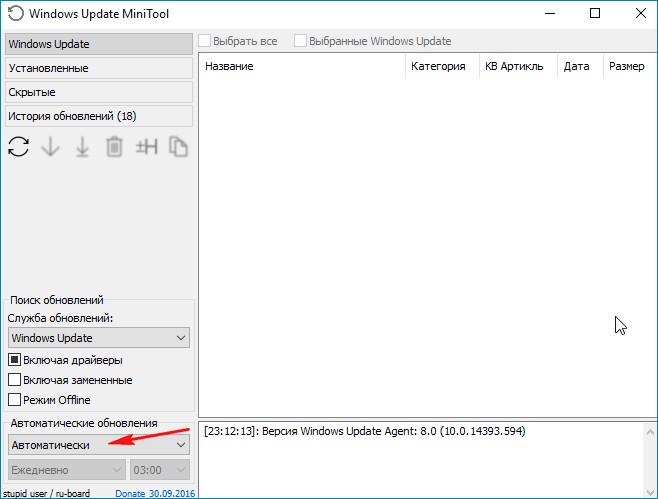Select the Скрытые updates tab

point(98,92)
